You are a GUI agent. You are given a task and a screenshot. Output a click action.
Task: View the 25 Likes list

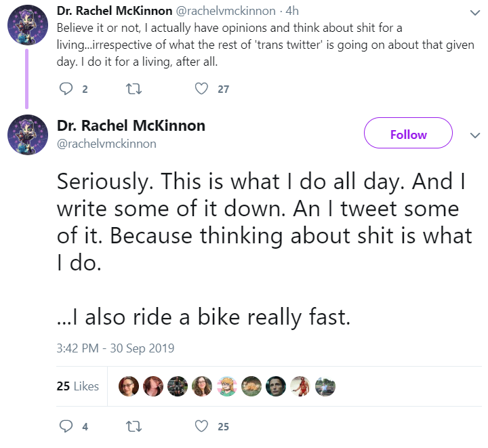pos(78,386)
